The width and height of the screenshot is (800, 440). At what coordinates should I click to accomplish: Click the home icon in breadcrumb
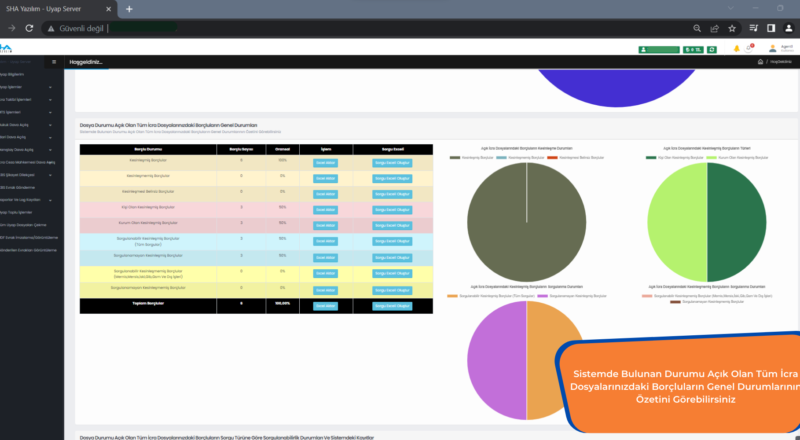tap(761, 62)
